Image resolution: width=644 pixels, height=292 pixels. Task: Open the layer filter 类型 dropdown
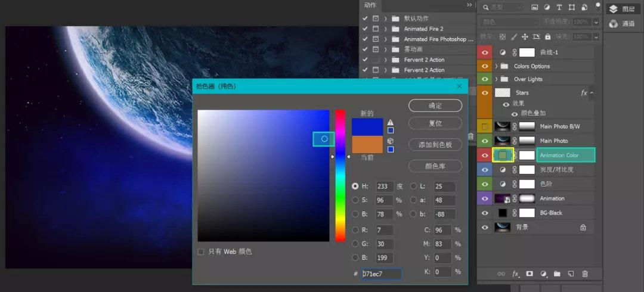[x=502, y=7]
